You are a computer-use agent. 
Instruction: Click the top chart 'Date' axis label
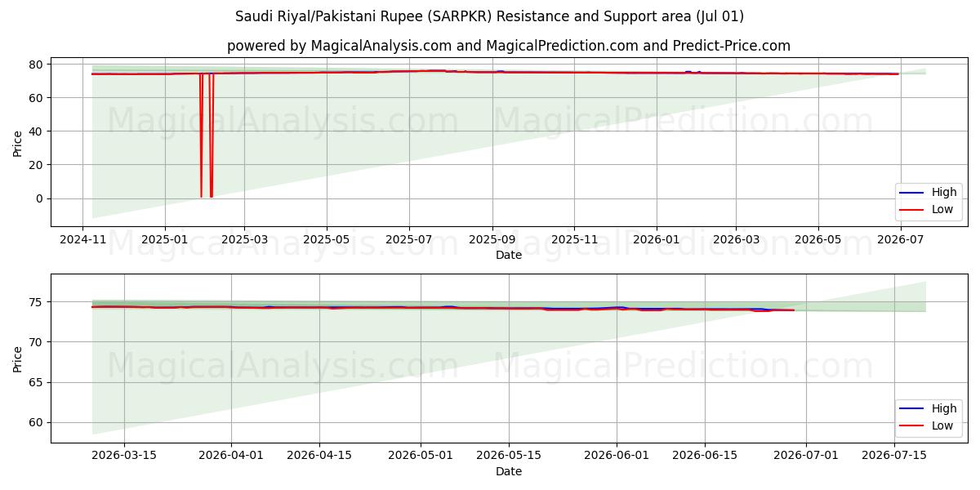pyautogui.click(x=509, y=256)
